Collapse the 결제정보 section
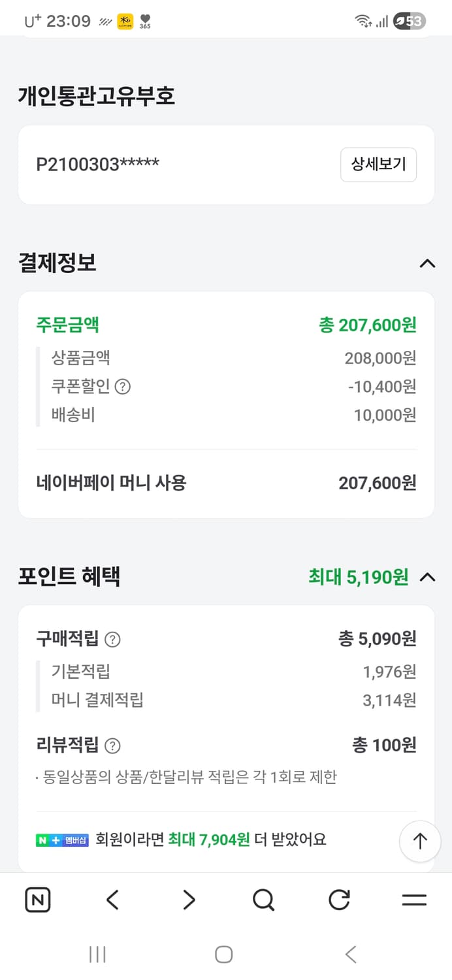Image resolution: width=452 pixels, height=980 pixels. coord(428,263)
